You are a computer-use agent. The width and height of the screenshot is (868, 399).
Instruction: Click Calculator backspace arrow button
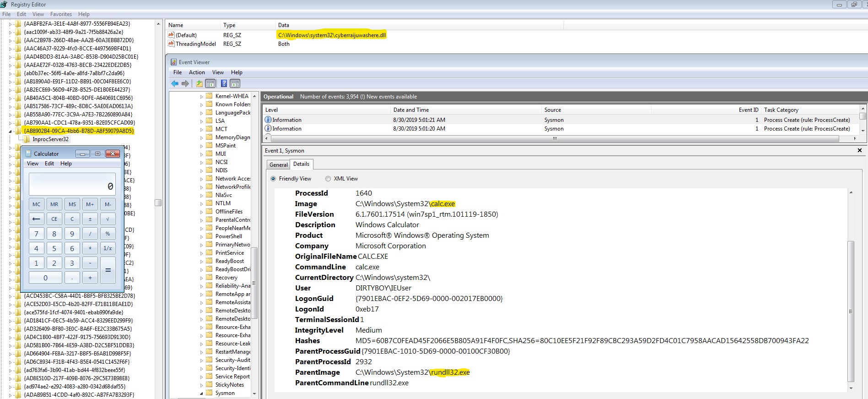[37, 219]
